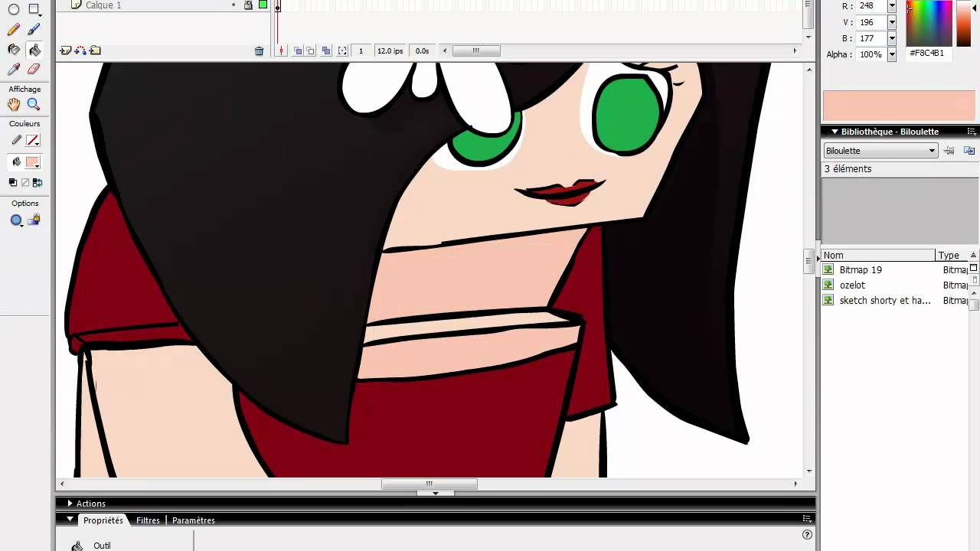
Task: Collapse the Bibliothèque - Biloulette panel
Action: [835, 132]
